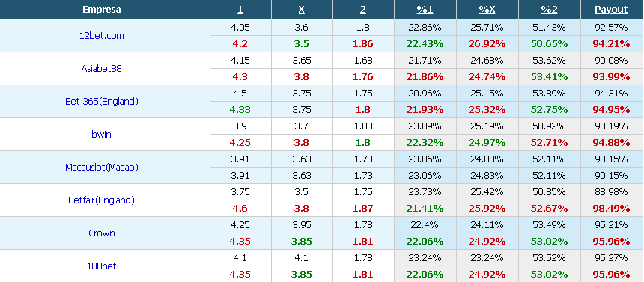The image size is (644, 282).
Task: Sort by the X column header
Action: point(302,10)
